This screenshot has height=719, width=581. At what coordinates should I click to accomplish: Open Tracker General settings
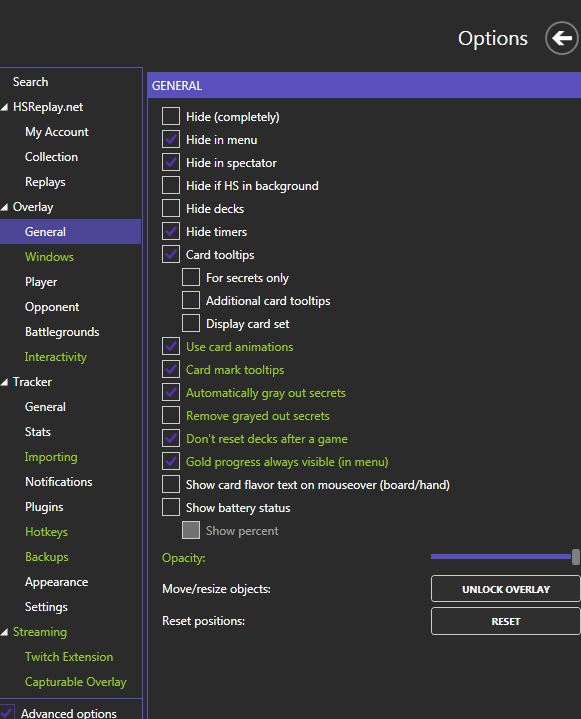tap(45, 407)
